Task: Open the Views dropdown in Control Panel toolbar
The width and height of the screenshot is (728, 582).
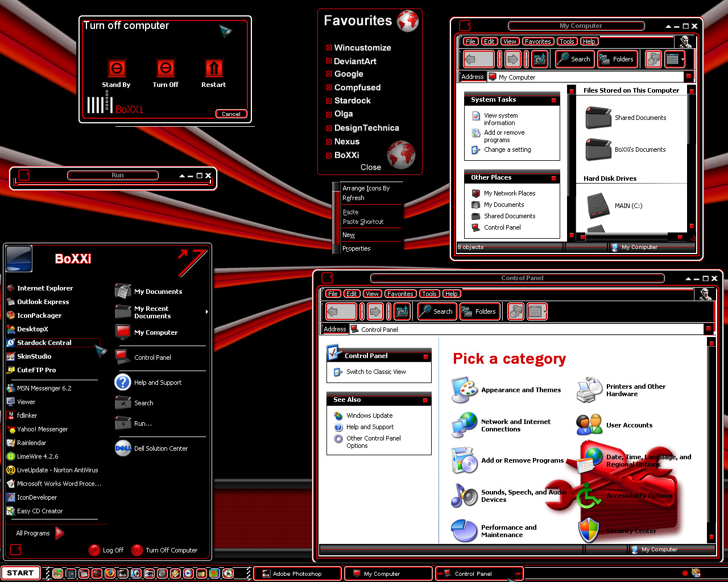Action: click(x=537, y=311)
